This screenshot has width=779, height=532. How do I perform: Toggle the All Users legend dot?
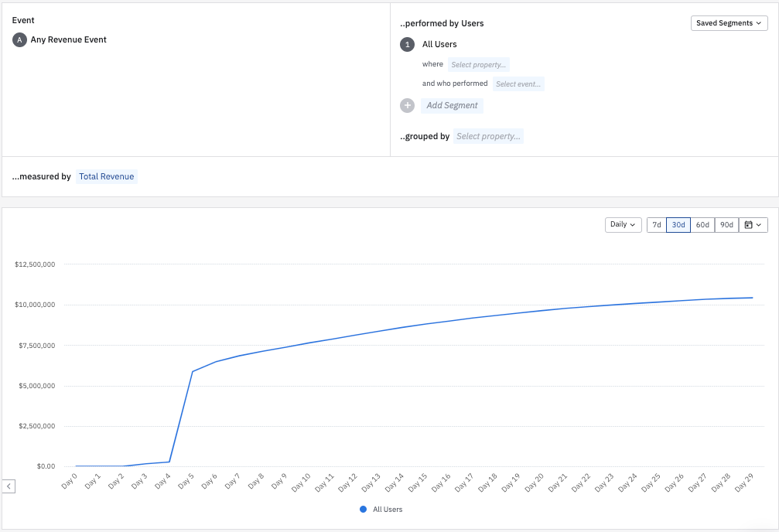(364, 510)
